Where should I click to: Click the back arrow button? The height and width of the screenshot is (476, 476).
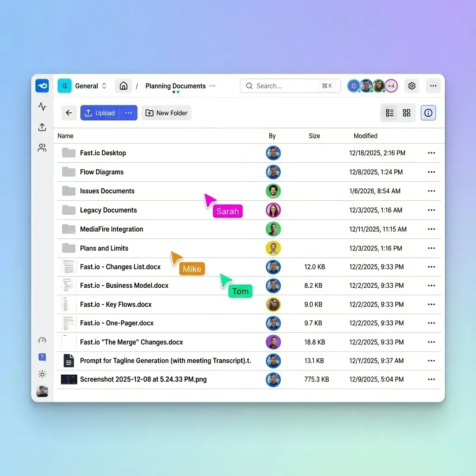coord(69,112)
